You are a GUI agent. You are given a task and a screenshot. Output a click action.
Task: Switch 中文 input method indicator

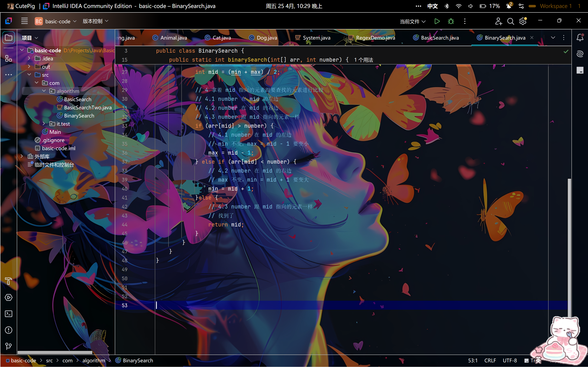(433, 6)
